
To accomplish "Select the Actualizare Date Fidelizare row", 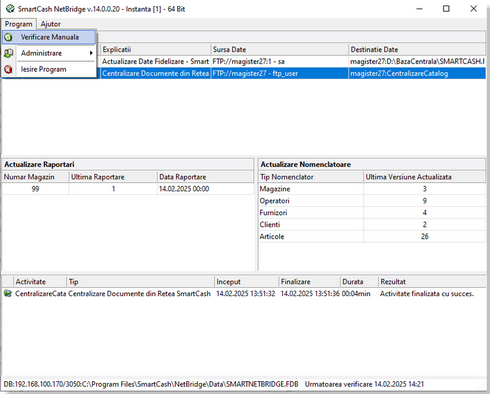I will point(293,61).
